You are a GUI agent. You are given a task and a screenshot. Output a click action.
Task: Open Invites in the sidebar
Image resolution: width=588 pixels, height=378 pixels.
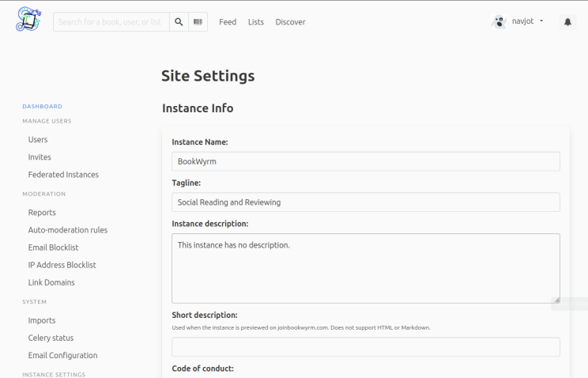pyautogui.click(x=40, y=157)
